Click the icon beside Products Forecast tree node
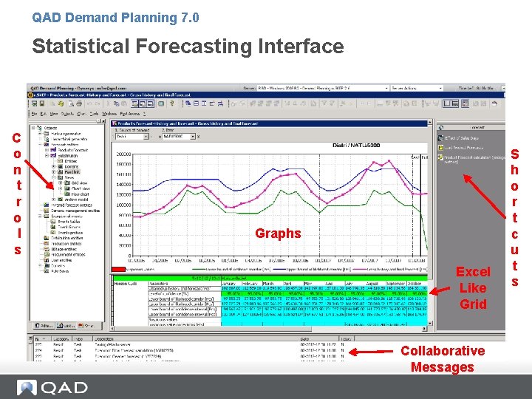The image size is (532, 399). coord(53,149)
